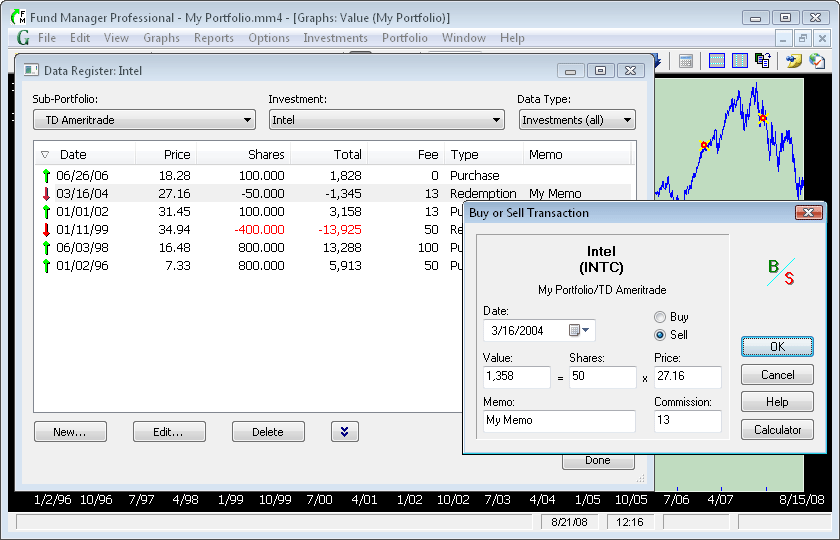
Task: Click the Shares input field showing 50
Action: (x=603, y=377)
